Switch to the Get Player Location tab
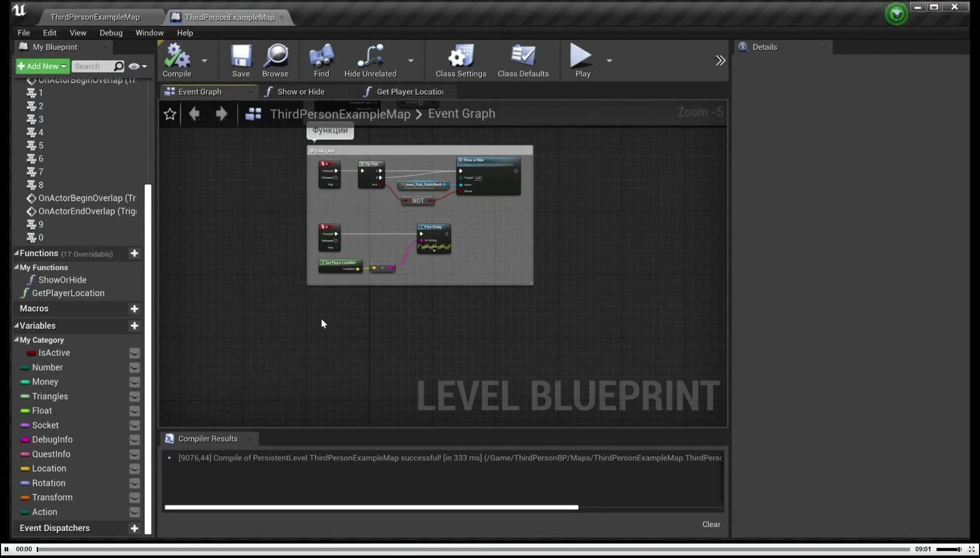The width and height of the screenshot is (980, 558). point(409,92)
